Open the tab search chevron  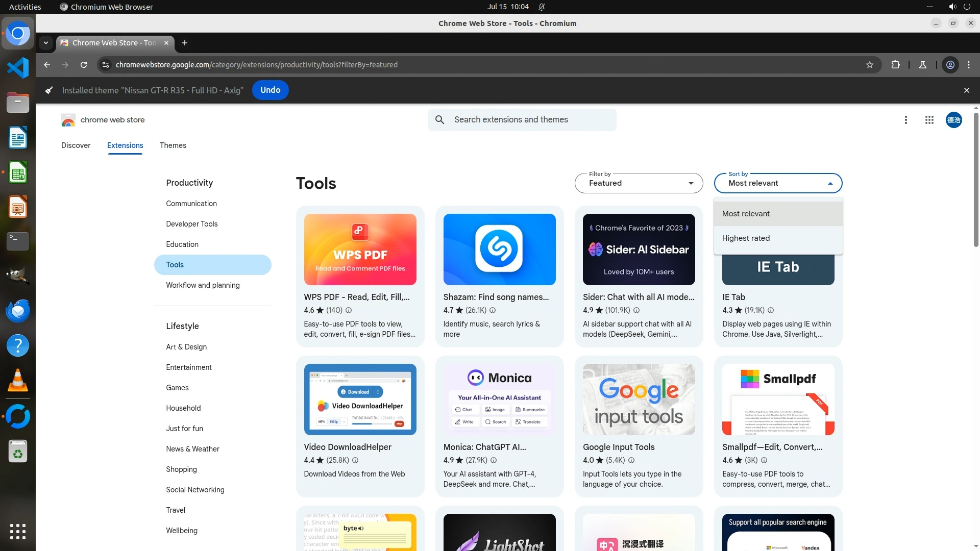[x=46, y=43]
